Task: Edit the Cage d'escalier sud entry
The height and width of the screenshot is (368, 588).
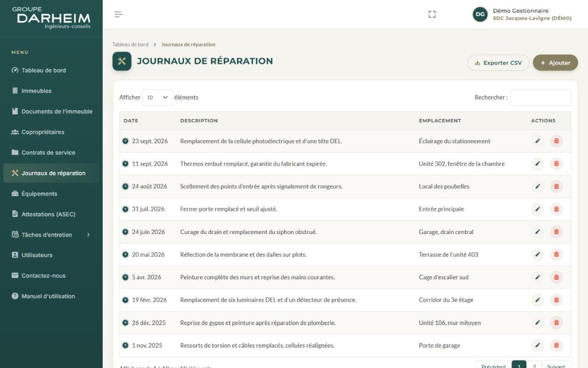Action: 537,277
